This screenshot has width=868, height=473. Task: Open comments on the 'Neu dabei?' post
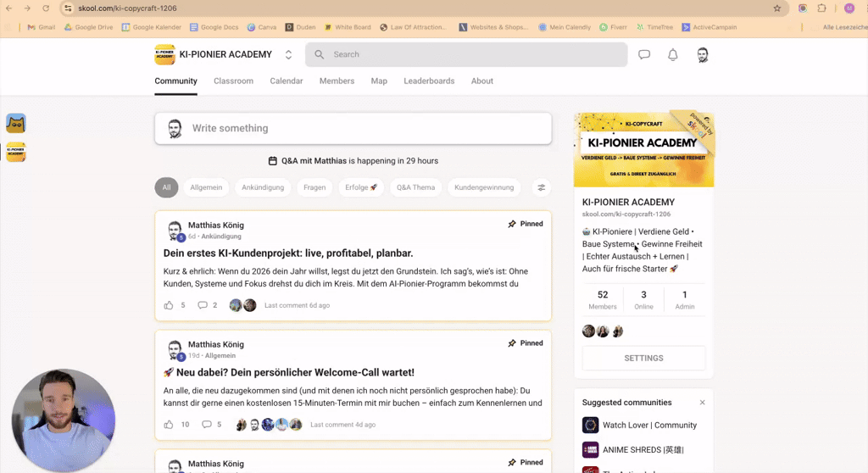click(207, 425)
